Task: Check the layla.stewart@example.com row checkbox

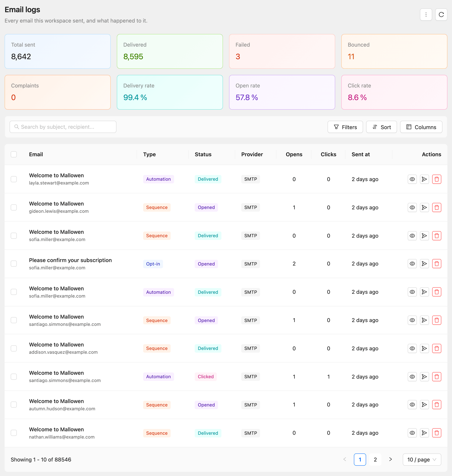Action: click(x=14, y=179)
